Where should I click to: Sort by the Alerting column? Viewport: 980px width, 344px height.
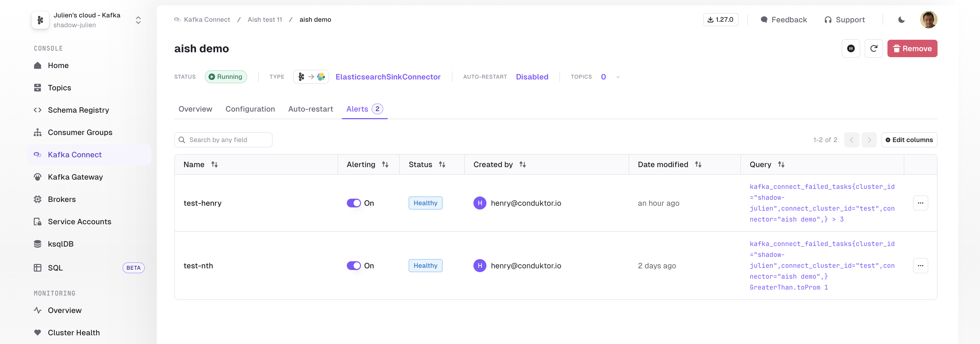[x=385, y=165]
